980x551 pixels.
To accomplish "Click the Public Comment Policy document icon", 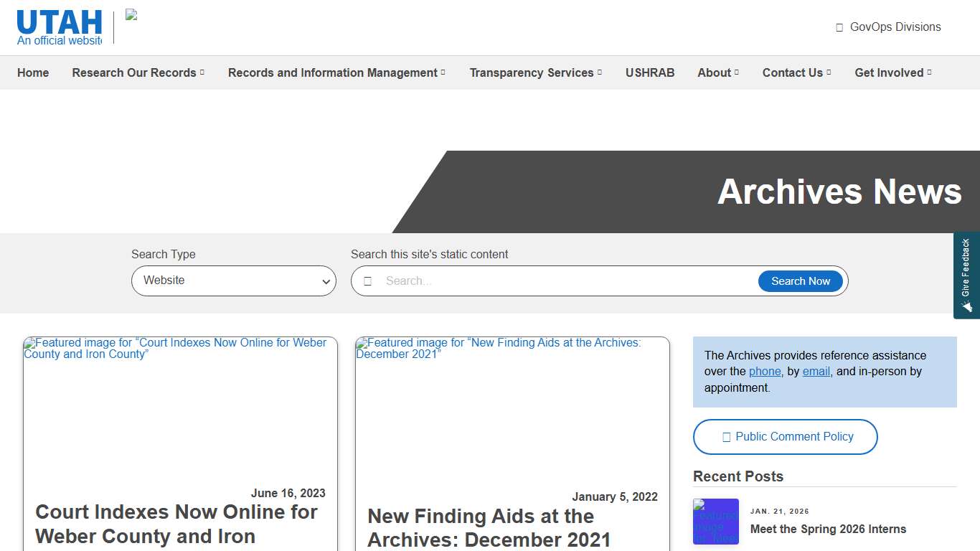I will pyautogui.click(x=725, y=436).
